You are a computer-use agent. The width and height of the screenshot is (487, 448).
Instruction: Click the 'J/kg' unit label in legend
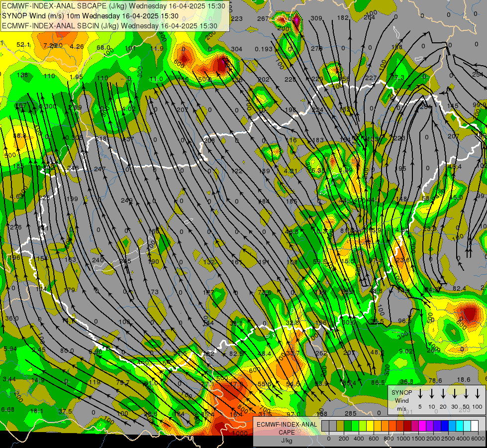click(287, 441)
